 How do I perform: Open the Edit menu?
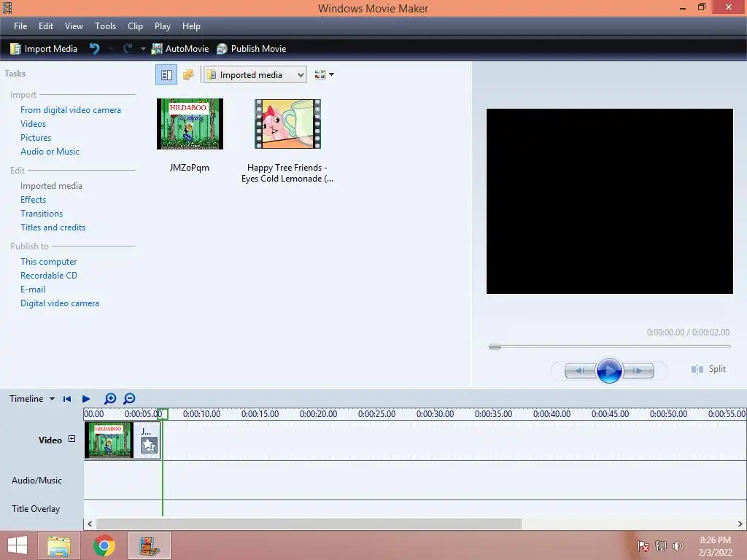pos(46,26)
